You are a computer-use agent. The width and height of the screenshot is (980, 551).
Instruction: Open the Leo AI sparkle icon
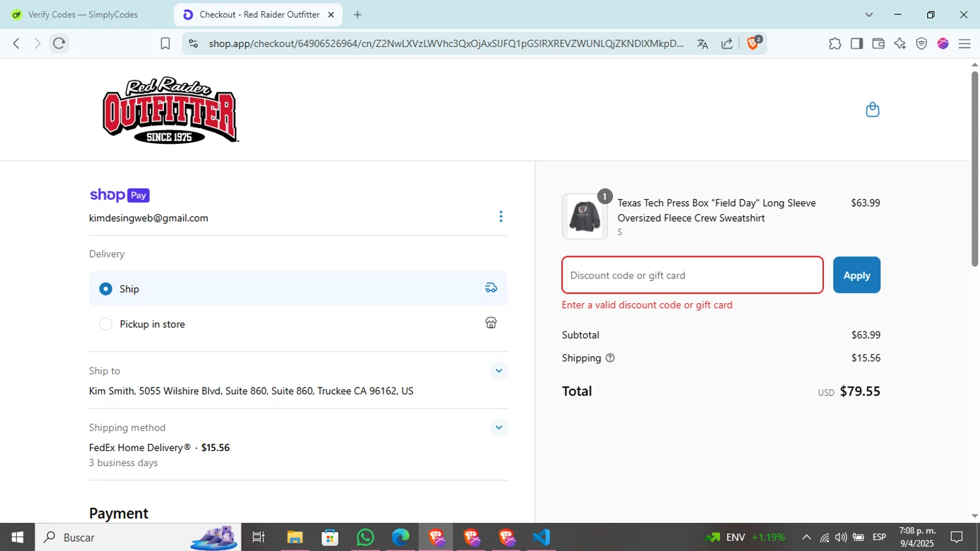[900, 44]
